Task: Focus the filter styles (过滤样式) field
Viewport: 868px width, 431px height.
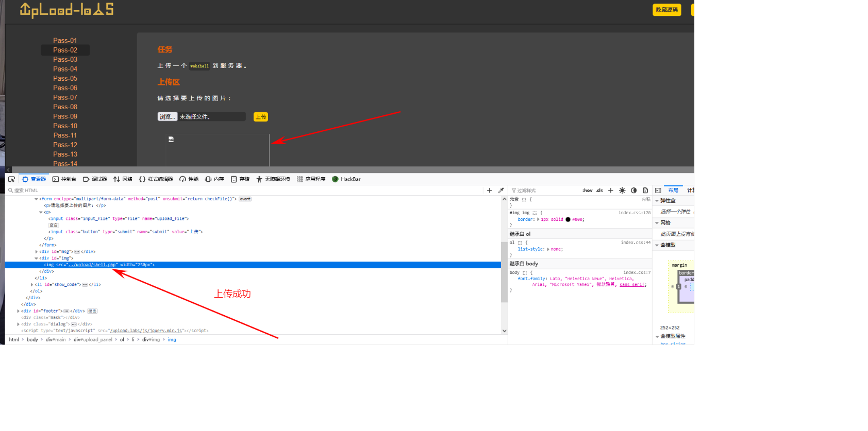Action: tap(544, 191)
